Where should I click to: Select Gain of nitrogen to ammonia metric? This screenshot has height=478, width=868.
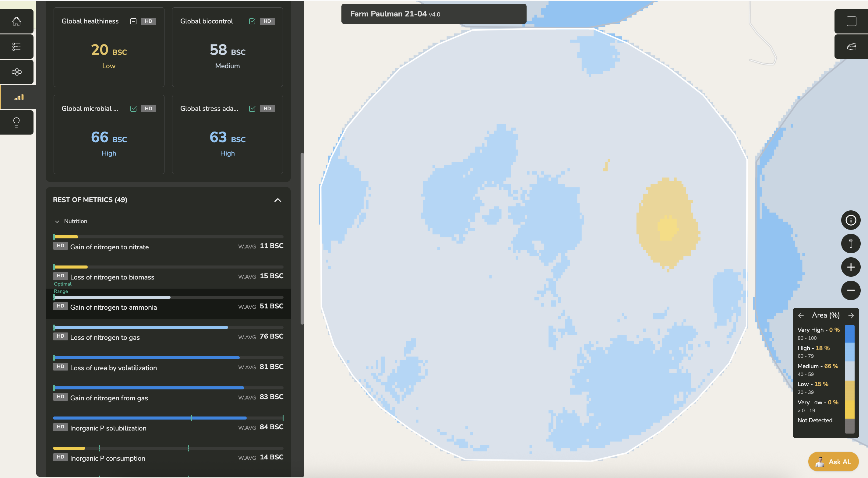[168, 304]
